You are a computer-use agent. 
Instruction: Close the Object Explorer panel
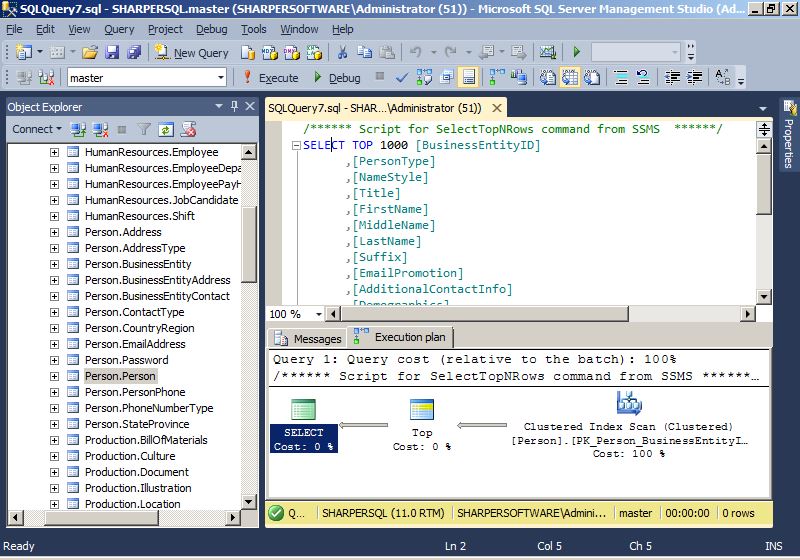(250, 106)
